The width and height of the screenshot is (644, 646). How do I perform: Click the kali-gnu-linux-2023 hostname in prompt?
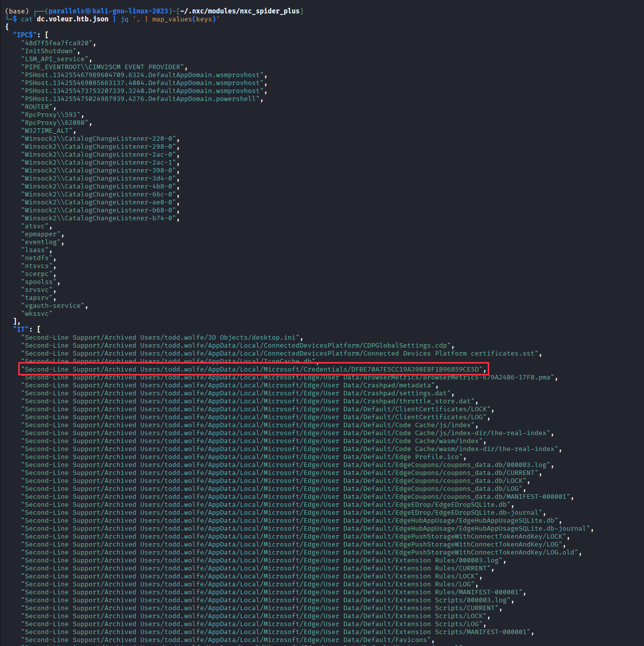pyautogui.click(x=130, y=11)
